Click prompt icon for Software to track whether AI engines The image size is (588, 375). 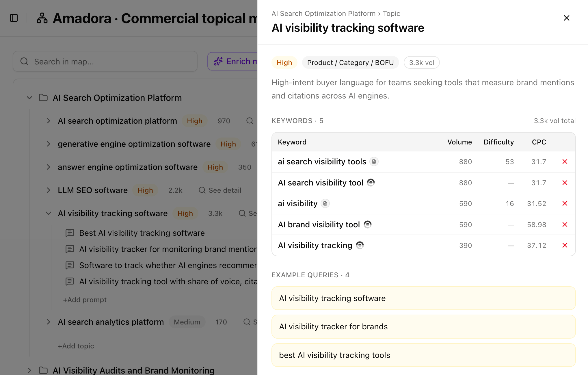pyautogui.click(x=70, y=265)
